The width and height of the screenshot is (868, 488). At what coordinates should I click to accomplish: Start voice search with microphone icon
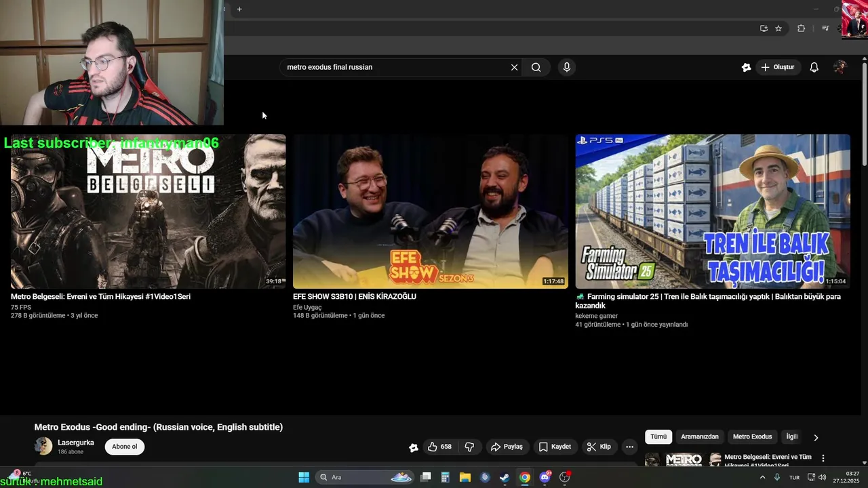click(x=567, y=67)
